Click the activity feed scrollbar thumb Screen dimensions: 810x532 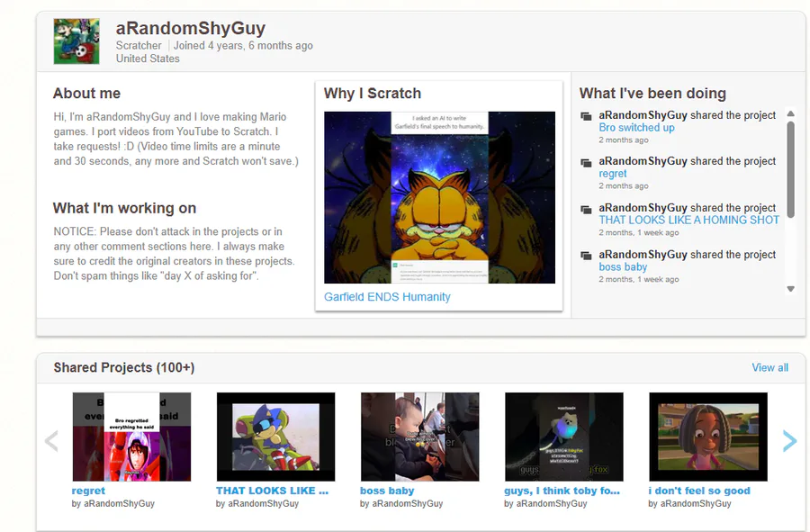click(790, 169)
